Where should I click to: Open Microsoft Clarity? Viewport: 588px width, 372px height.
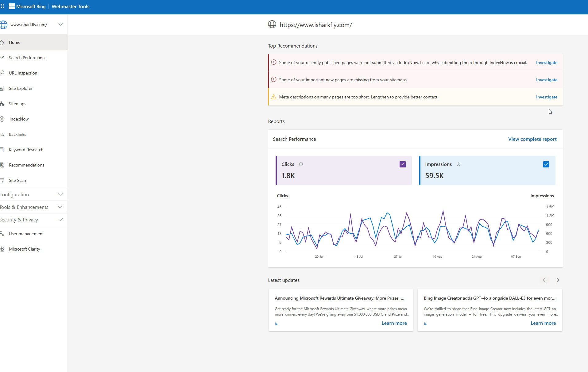[x=34, y=249]
